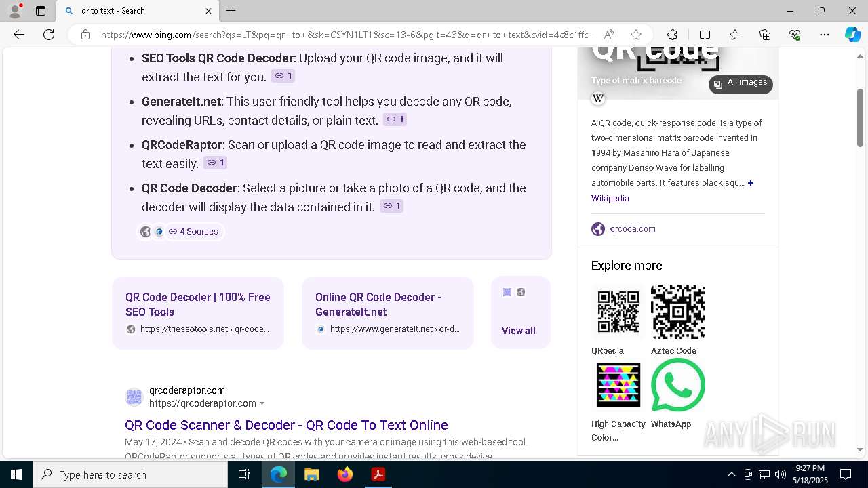Open 'Online QR Code Decoder - GenerateIt.net' card
The image size is (868, 488).
388,313
